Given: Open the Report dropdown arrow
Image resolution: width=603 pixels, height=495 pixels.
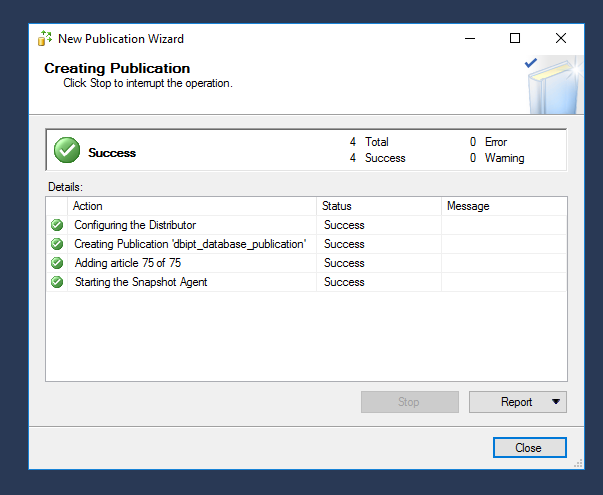Looking at the screenshot, I should [556, 402].
